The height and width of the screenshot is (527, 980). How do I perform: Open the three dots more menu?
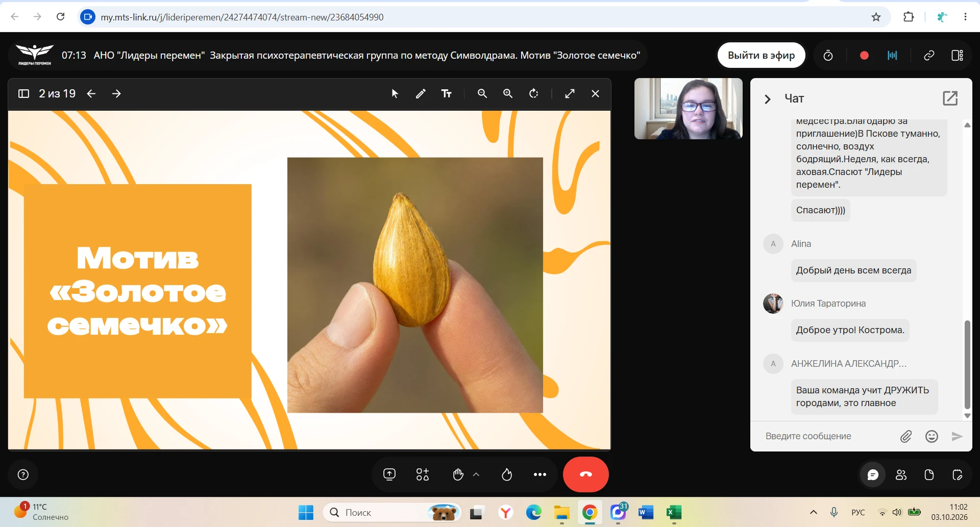pos(540,475)
